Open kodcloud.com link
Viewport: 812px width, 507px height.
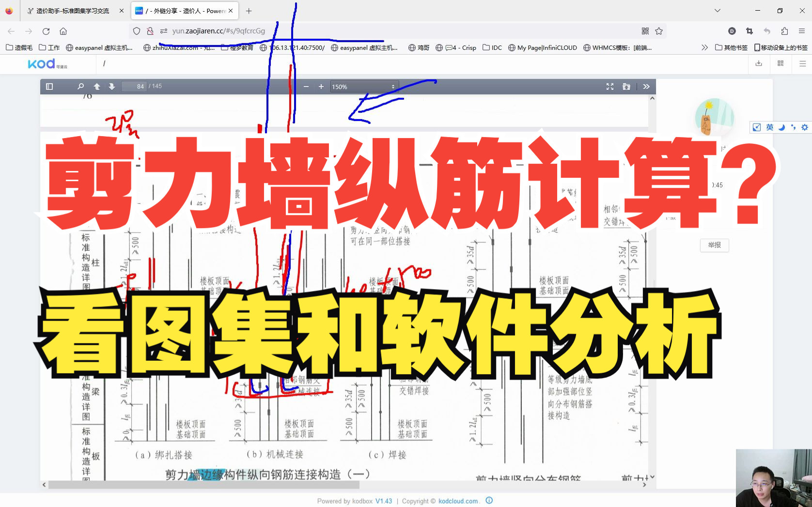(458, 501)
